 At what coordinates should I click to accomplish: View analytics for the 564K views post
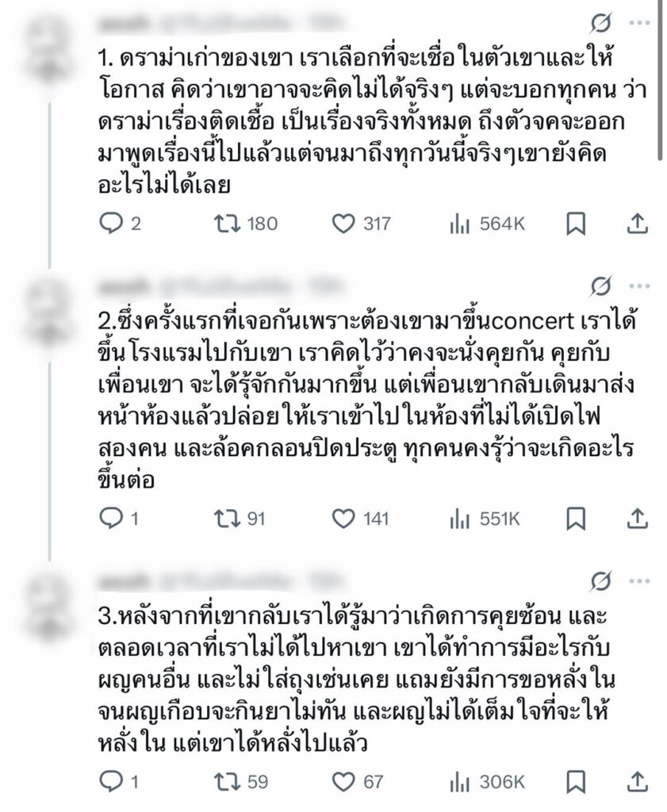[460, 224]
